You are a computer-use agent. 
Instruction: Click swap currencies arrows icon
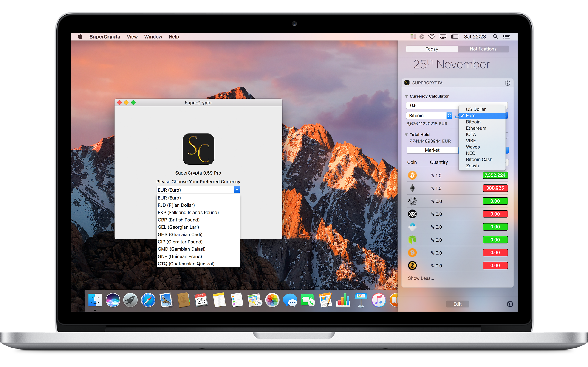[x=456, y=116]
